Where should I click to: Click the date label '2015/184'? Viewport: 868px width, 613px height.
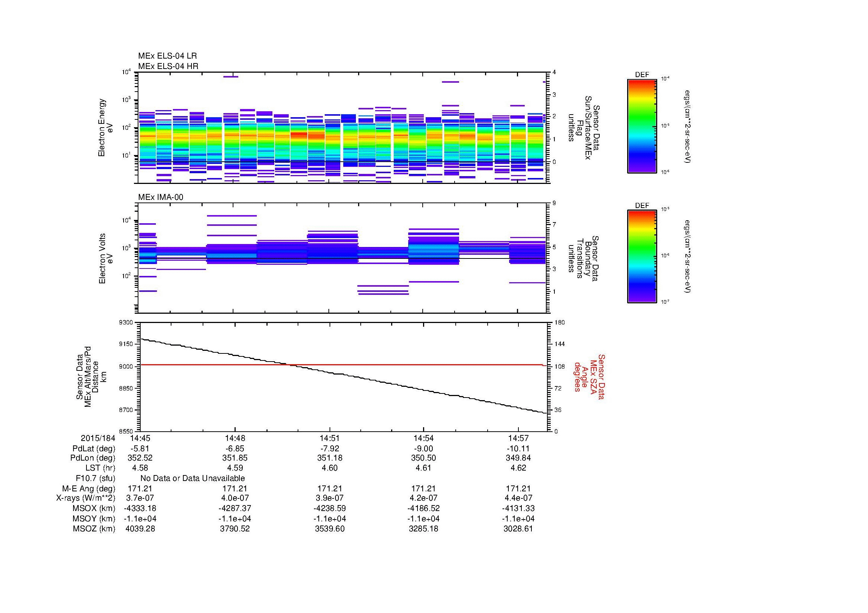[x=98, y=438]
